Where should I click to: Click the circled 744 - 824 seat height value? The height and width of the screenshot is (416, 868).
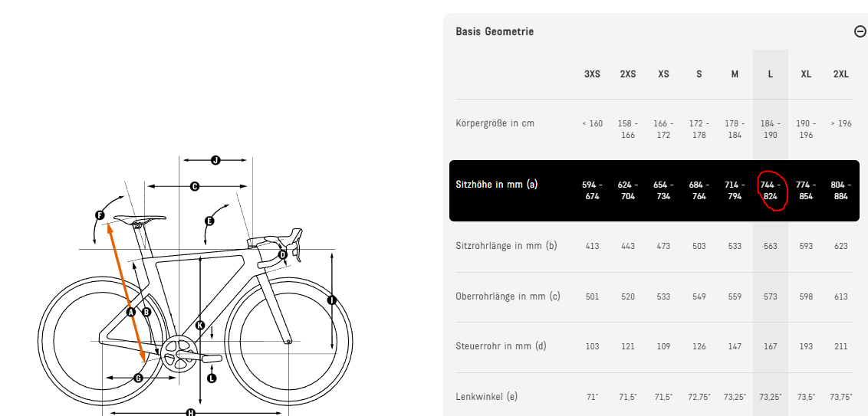click(770, 191)
